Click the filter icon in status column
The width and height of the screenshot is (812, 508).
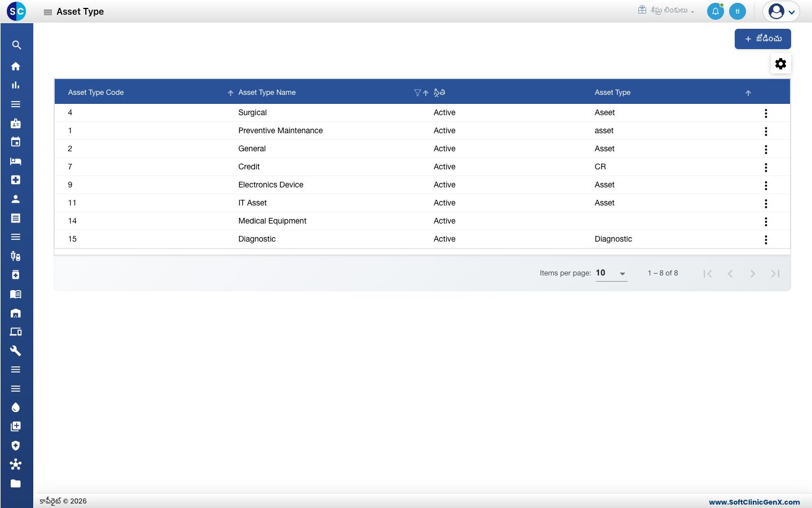click(417, 93)
